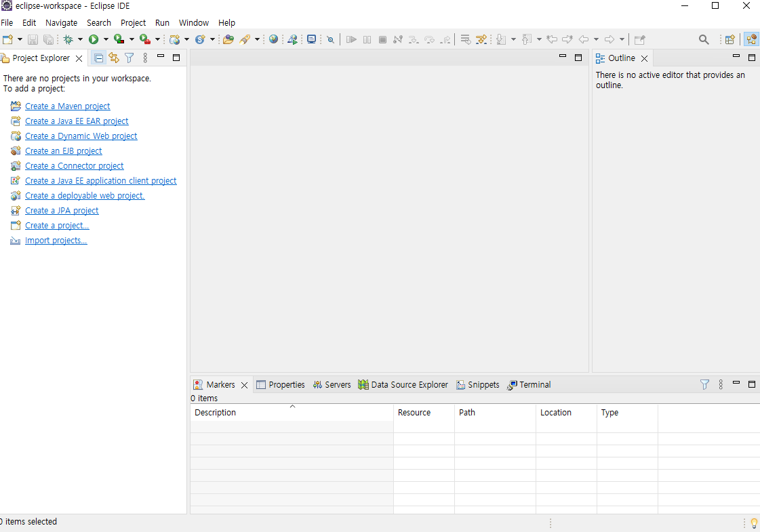Switch to the Terminal tab
Image resolution: width=760 pixels, height=532 pixels.
529,385
